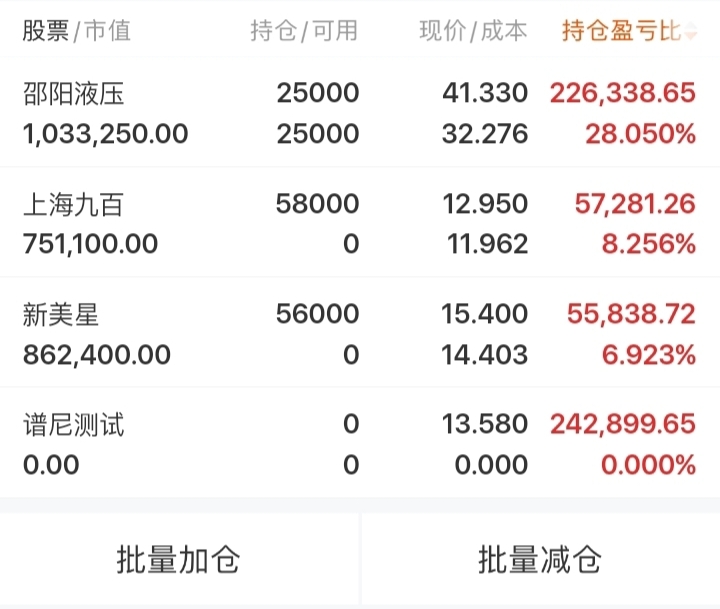Click 上海九百 profit 57,281.26
720x609 pixels.
(635, 204)
